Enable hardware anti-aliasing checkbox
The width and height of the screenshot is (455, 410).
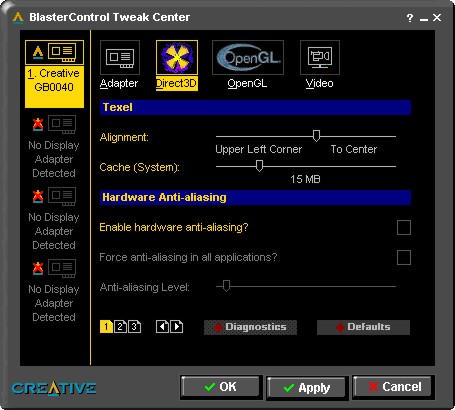tap(404, 227)
